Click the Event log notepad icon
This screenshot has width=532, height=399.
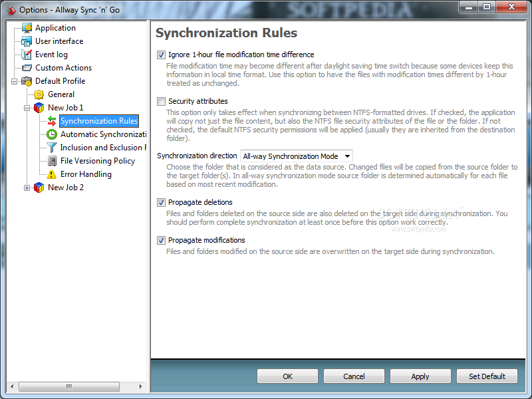[x=27, y=55]
